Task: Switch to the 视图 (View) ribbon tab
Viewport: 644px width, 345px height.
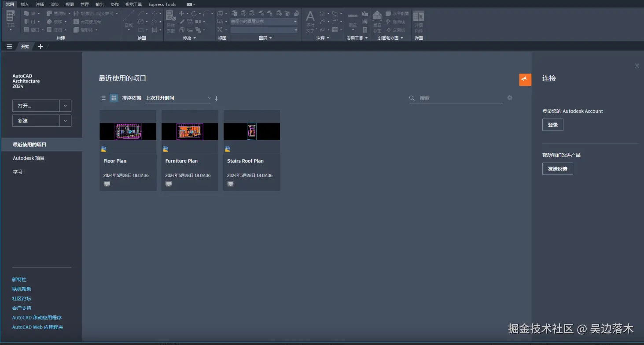Action: coord(70,4)
